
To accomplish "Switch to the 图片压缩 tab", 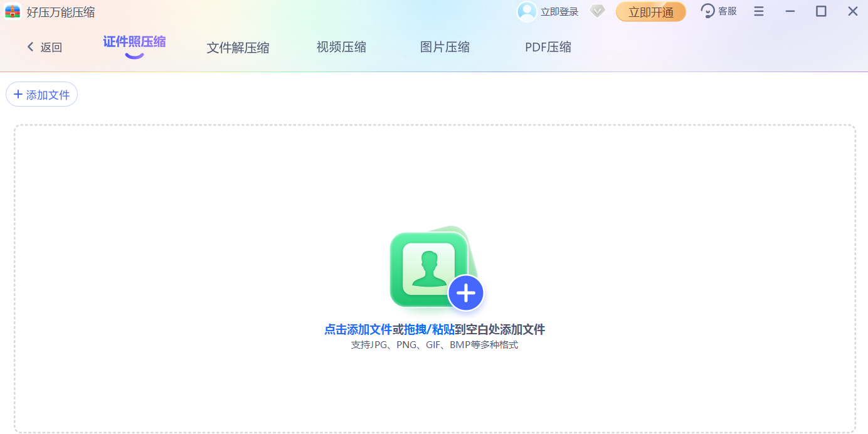I will click(445, 47).
